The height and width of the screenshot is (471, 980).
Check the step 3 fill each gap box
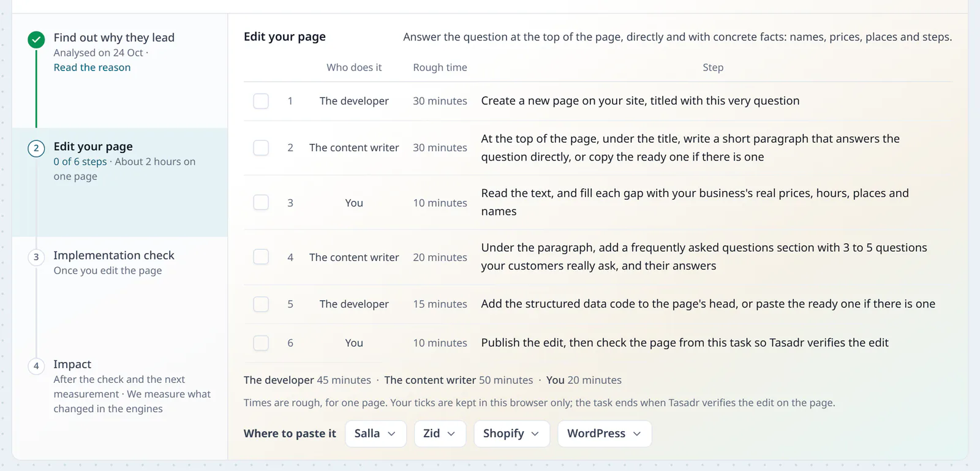[261, 202]
